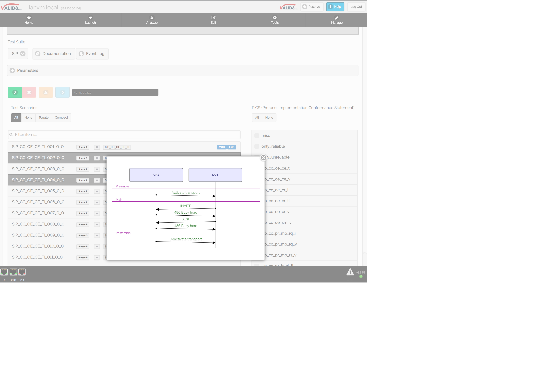Screen dimensions: 547x392
Task: Run the test suite with the green play icon
Action: [15, 92]
